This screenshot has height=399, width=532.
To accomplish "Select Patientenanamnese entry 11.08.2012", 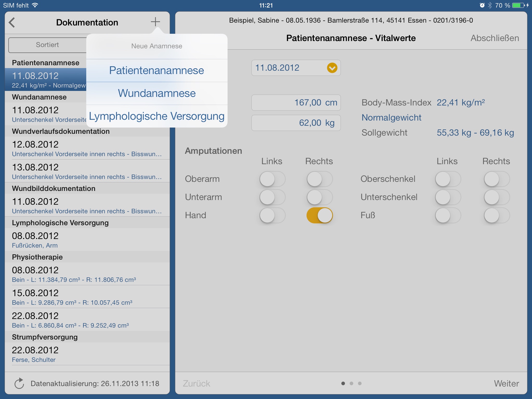I will (45, 79).
